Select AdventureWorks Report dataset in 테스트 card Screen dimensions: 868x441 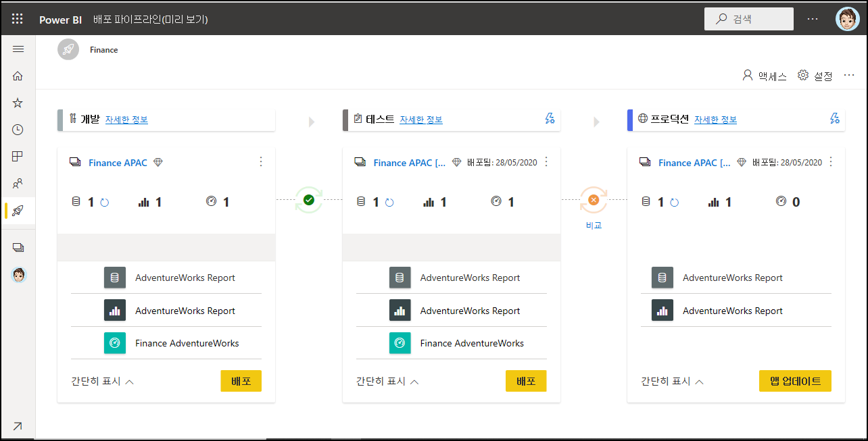click(x=451, y=278)
